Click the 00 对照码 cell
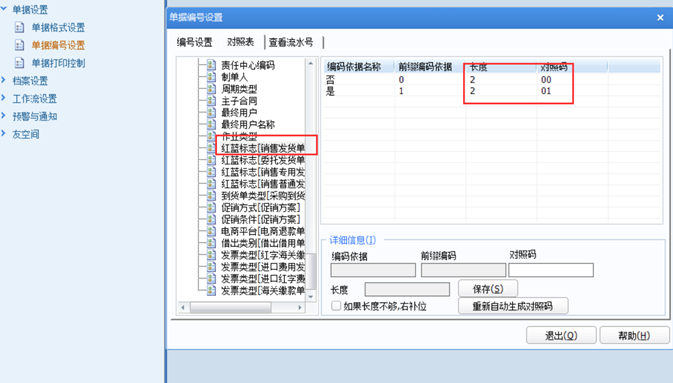The image size is (673, 383). (x=546, y=79)
